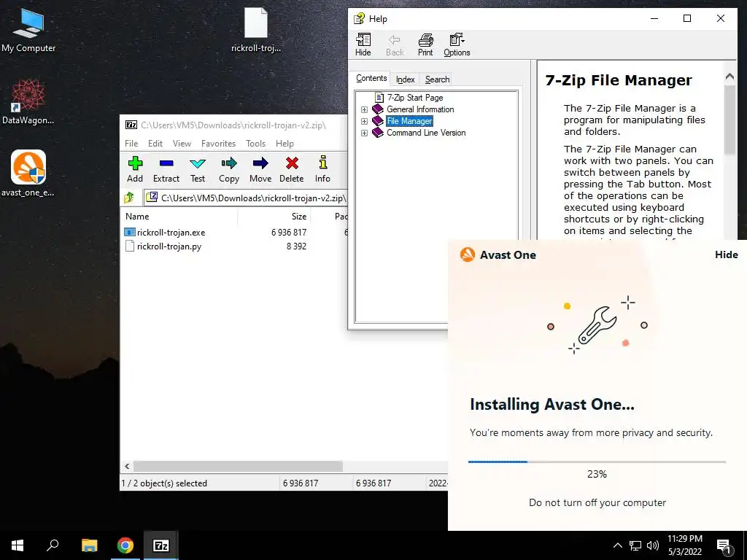Click the "1 / 2 object(s) selected" status text
Viewport: 747px width, 560px height.
click(x=164, y=483)
